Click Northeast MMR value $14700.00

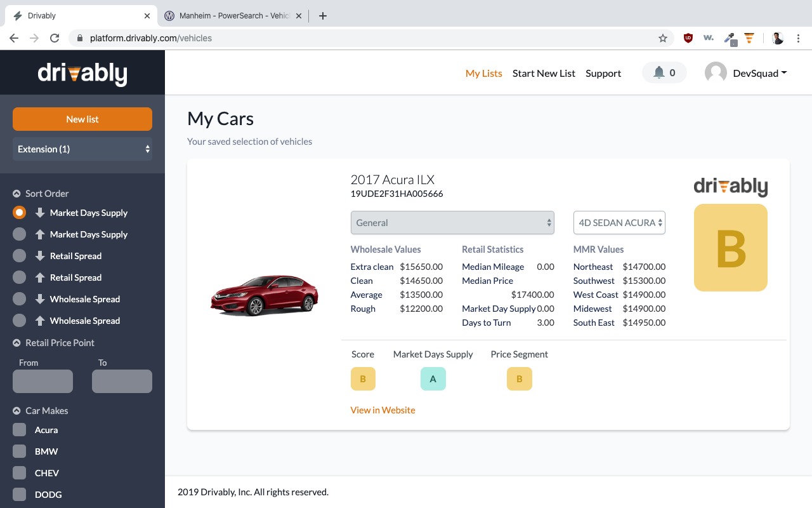(644, 267)
